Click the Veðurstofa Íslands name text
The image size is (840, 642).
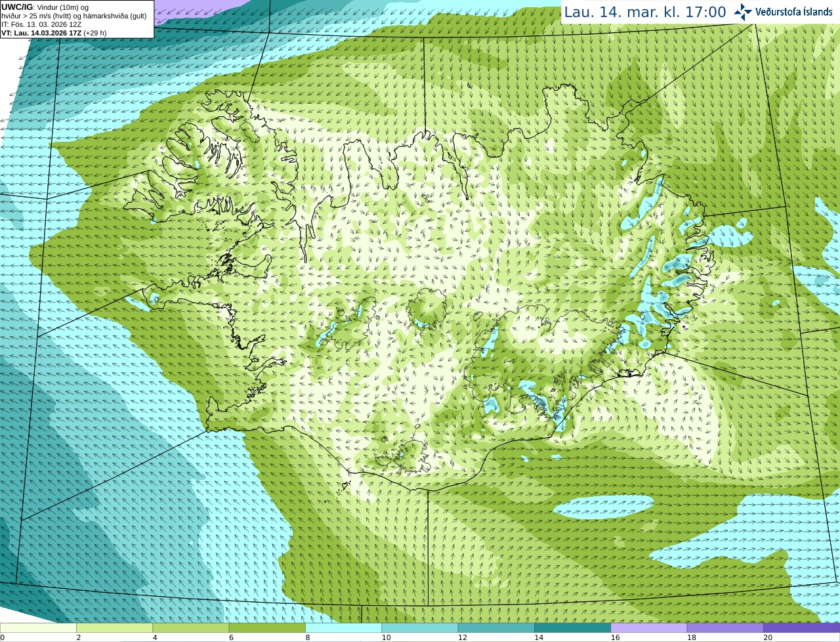(x=794, y=12)
